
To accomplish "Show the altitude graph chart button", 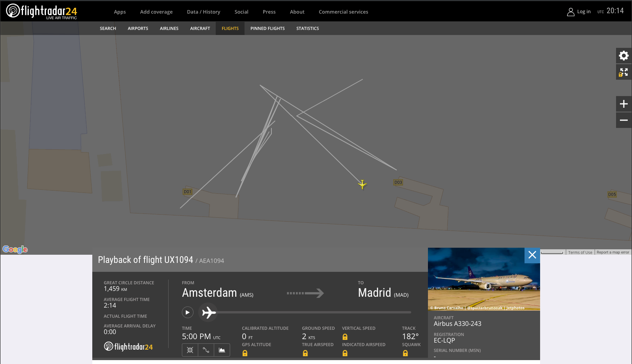I will tap(222, 350).
